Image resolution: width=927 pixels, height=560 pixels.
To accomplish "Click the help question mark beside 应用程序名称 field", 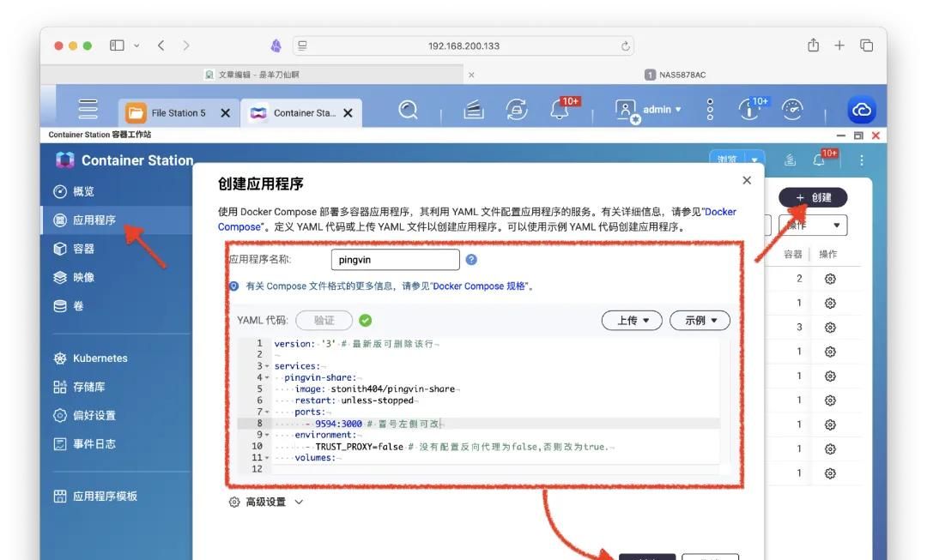I will [x=470, y=260].
